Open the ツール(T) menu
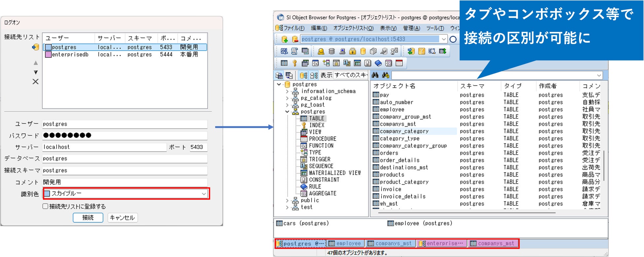 (435, 28)
